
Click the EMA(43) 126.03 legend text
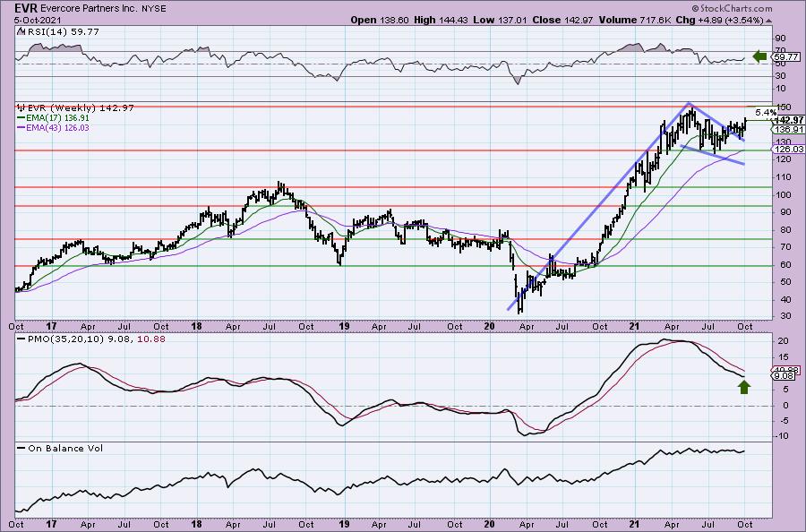(x=58, y=127)
